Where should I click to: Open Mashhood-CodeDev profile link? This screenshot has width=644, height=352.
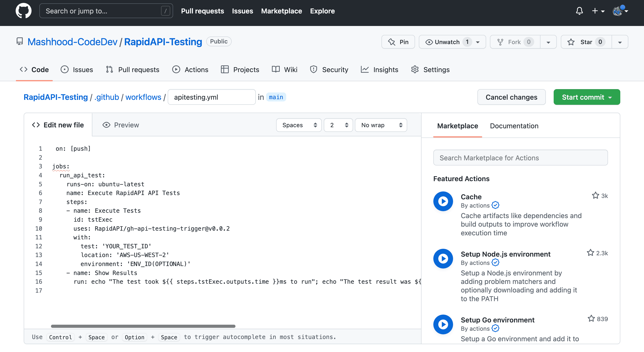pos(72,42)
